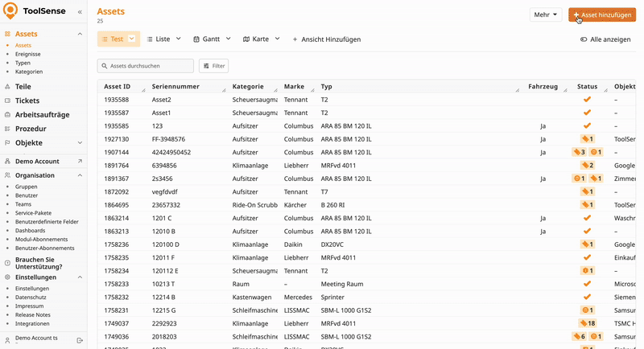Open Modul-Abonnements link
The image size is (644, 349).
[x=42, y=240]
